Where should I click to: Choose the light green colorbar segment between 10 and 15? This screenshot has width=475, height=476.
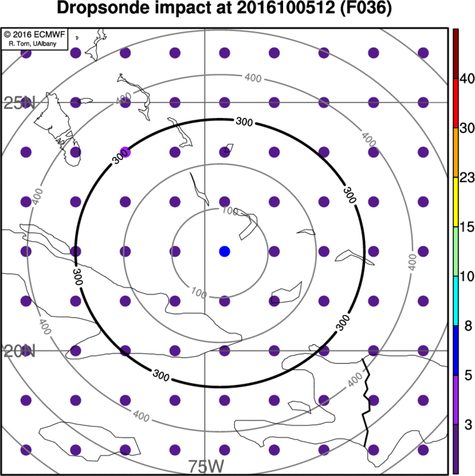coord(455,251)
